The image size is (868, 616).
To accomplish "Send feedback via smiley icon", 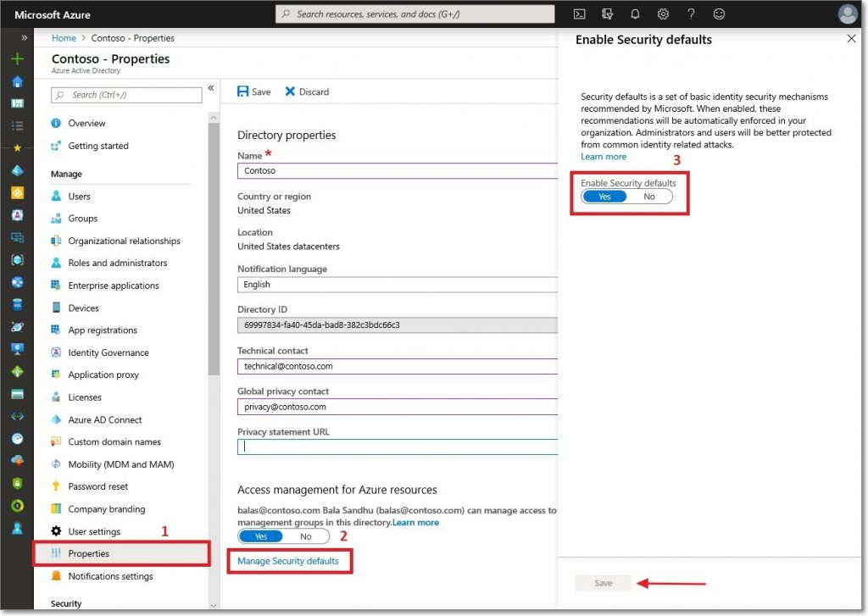I will [719, 14].
